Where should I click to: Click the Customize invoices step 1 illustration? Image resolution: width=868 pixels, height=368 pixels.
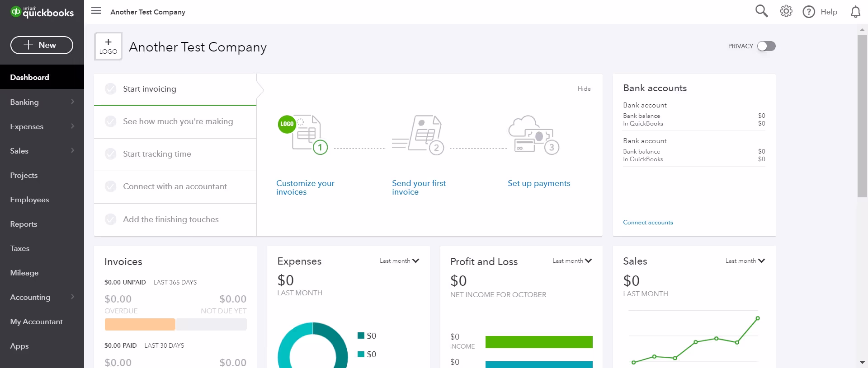click(x=302, y=134)
